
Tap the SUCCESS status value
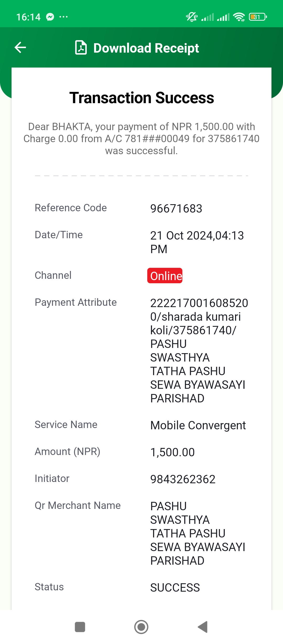(x=175, y=588)
